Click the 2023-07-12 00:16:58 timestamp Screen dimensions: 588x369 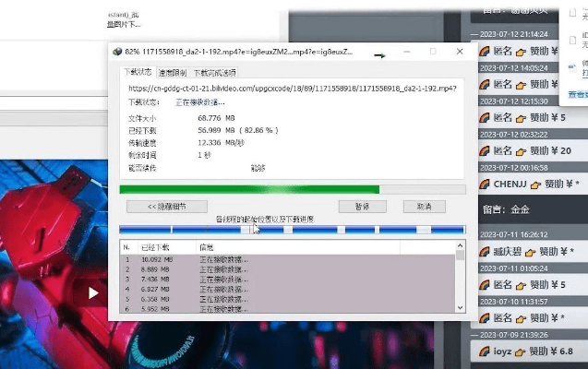coord(514,168)
